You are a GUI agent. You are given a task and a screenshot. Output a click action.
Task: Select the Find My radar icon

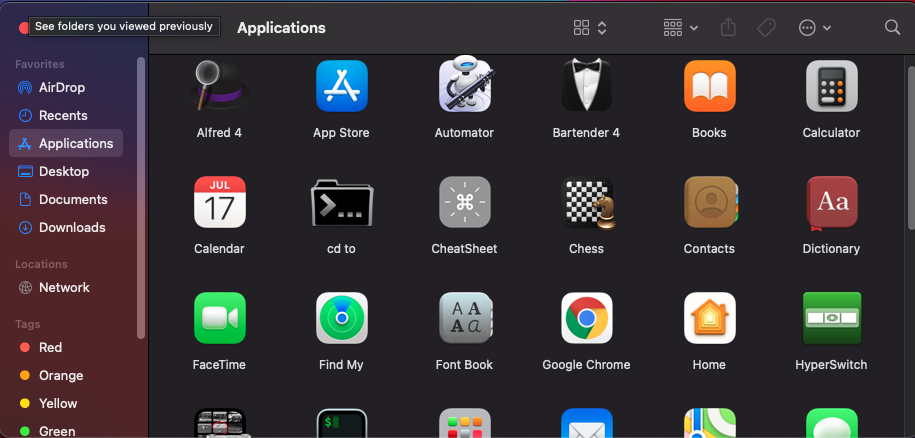pyautogui.click(x=341, y=318)
